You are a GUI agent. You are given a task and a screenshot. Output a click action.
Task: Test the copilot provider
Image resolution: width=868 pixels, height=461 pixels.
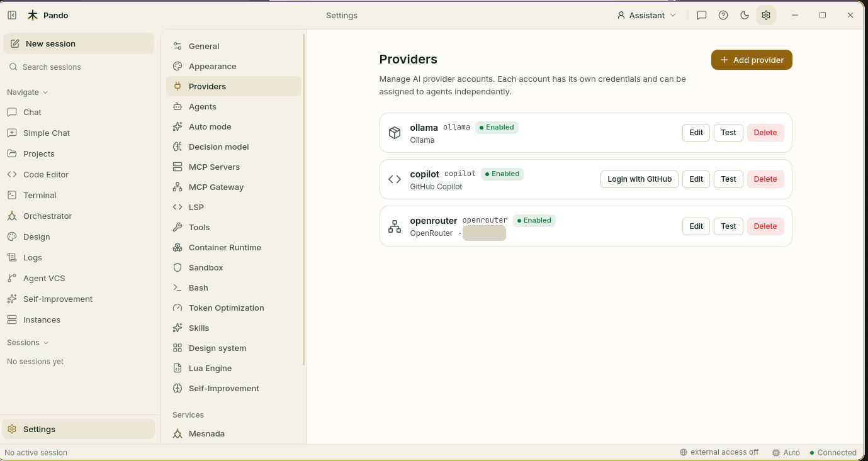coord(728,179)
